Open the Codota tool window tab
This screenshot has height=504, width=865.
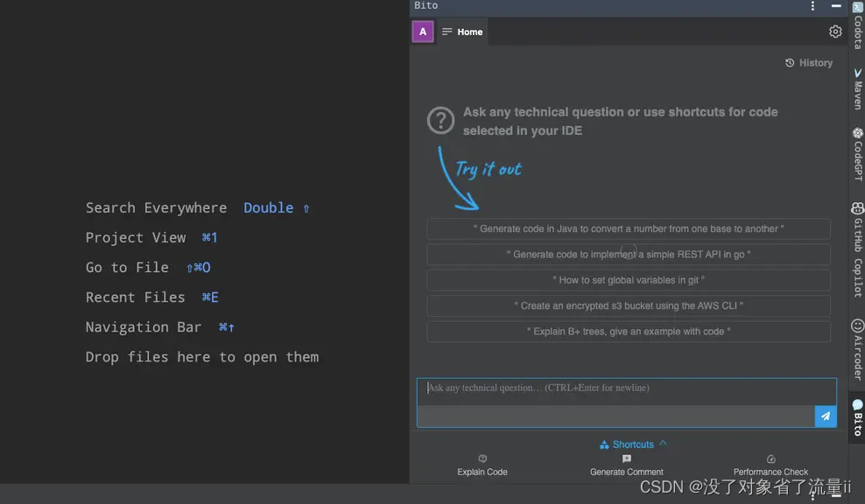click(857, 26)
